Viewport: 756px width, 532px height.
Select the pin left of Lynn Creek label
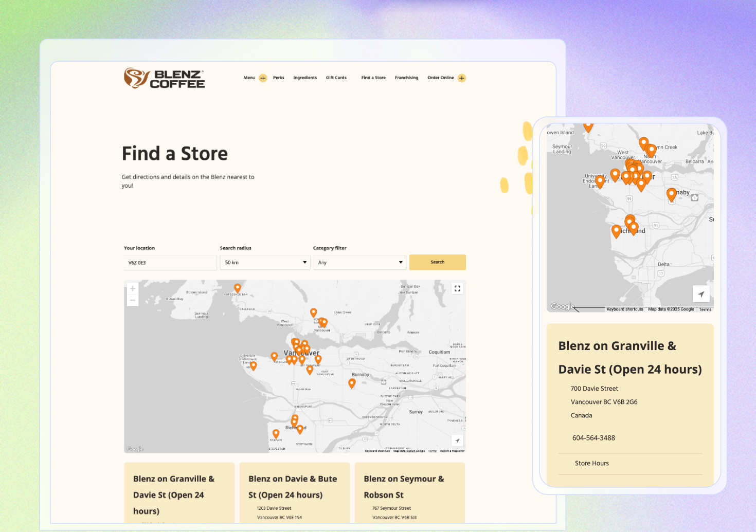click(x=314, y=312)
